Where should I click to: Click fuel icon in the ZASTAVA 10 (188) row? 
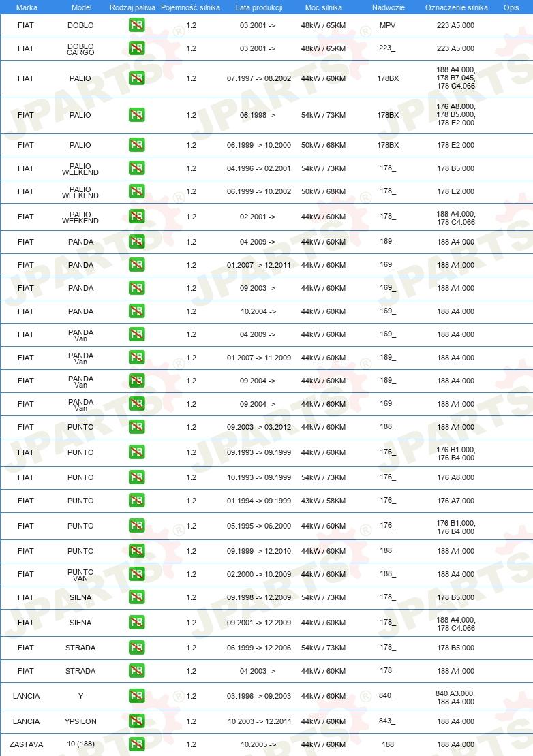coord(137,744)
